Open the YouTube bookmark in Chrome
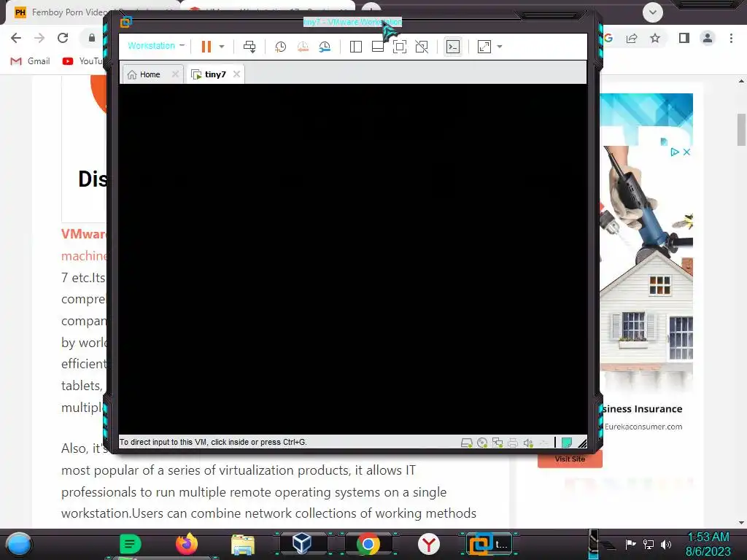 click(82, 61)
